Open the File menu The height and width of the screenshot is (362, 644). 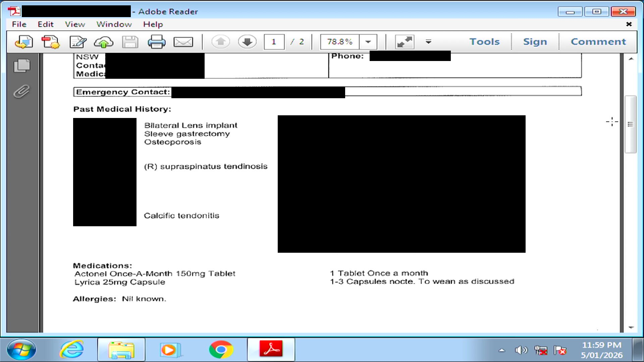(x=19, y=24)
